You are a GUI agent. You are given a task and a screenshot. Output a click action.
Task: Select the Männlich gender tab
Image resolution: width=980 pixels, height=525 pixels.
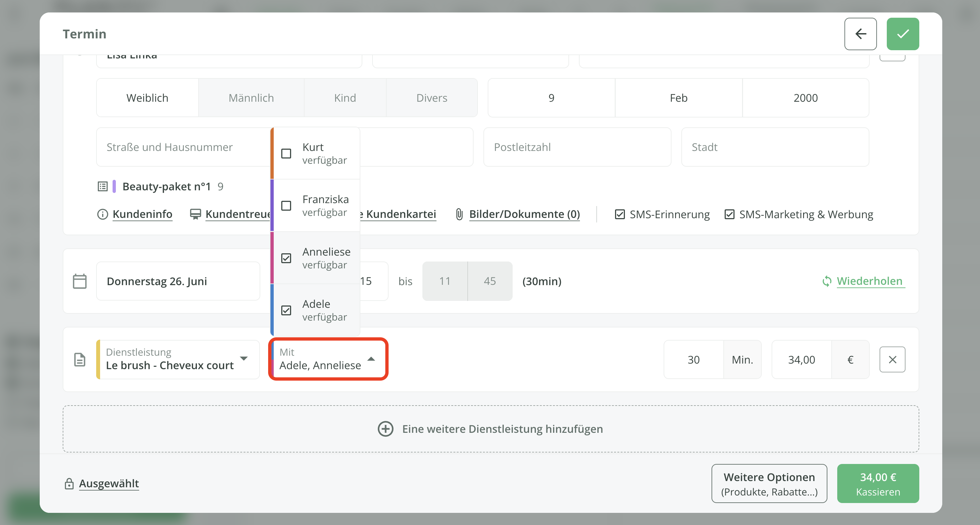(251, 98)
